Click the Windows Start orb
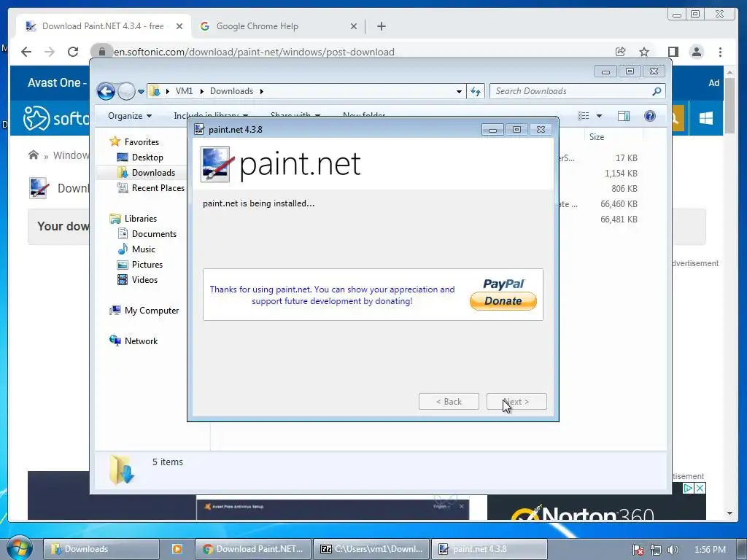747x560 pixels. point(19,548)
